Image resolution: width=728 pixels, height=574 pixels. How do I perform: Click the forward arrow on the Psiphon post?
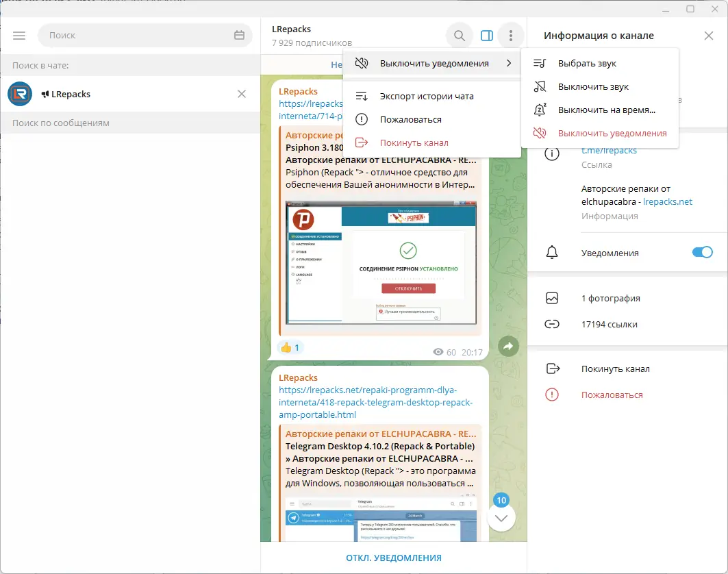pos(508,347)
